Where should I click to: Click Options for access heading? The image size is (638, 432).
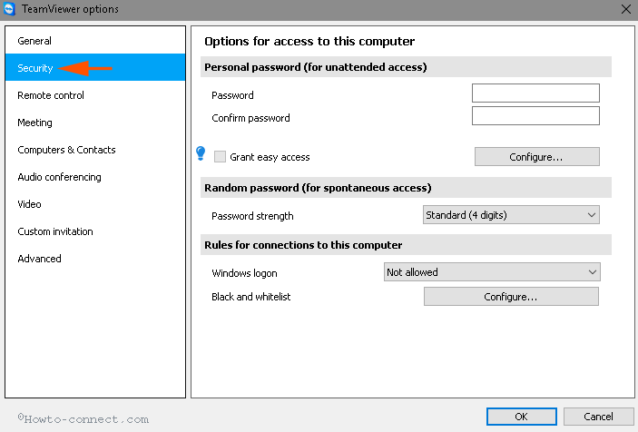(x=309, y=41)
